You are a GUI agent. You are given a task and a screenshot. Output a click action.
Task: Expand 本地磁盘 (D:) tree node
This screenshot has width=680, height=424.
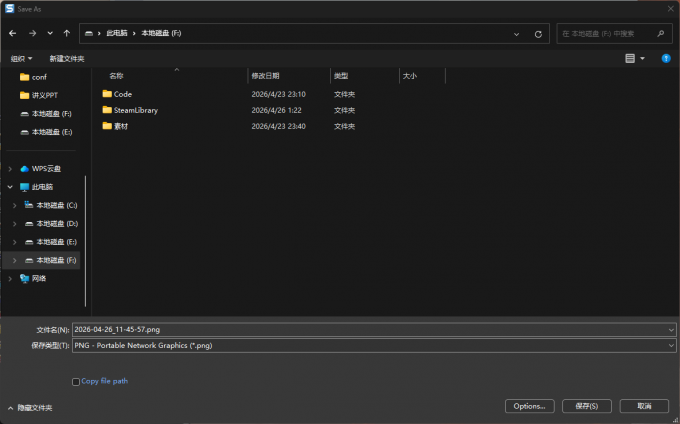pyautogui.click(x=14, y=224)
